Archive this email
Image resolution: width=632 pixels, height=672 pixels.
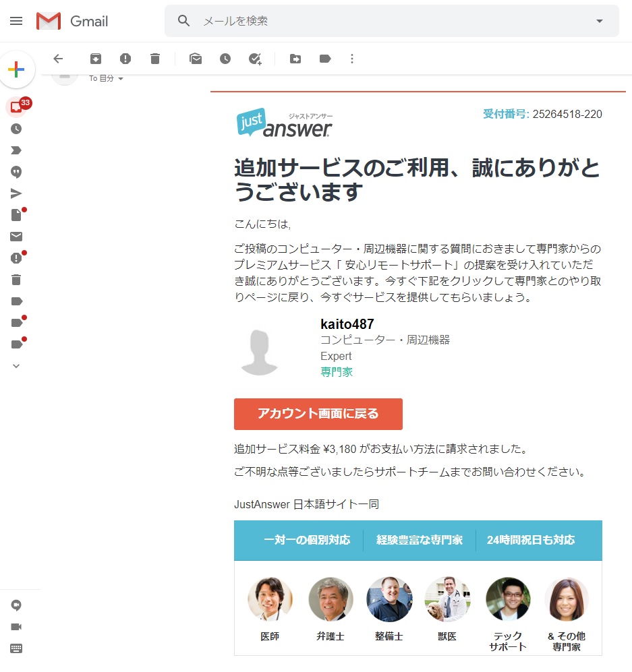96,59
